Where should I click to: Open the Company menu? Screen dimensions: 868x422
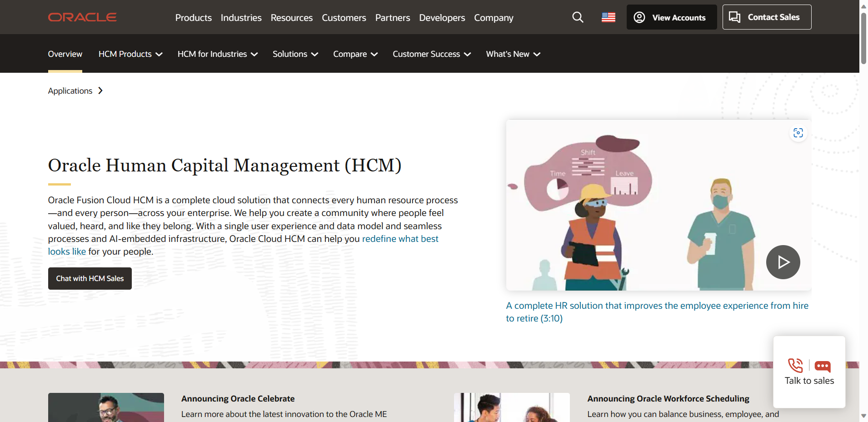[494, 18]
